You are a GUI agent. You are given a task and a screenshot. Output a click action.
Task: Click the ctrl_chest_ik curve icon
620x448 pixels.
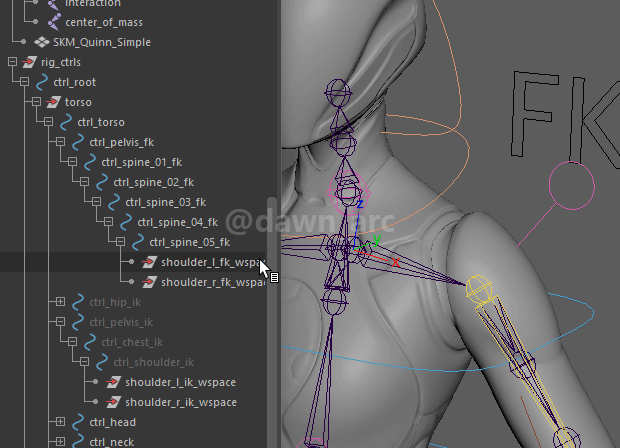(x=90, y=342)
